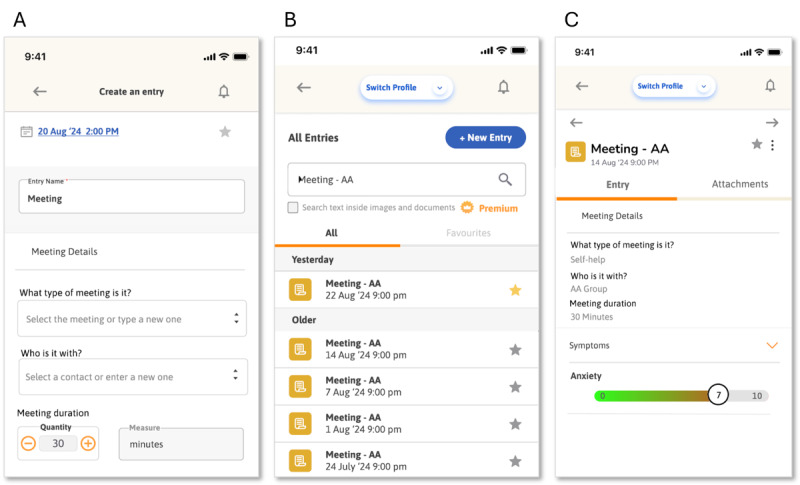The image size is (800, 485).
Task: Click the Premium badge icon
Action: tap(467, 208)
